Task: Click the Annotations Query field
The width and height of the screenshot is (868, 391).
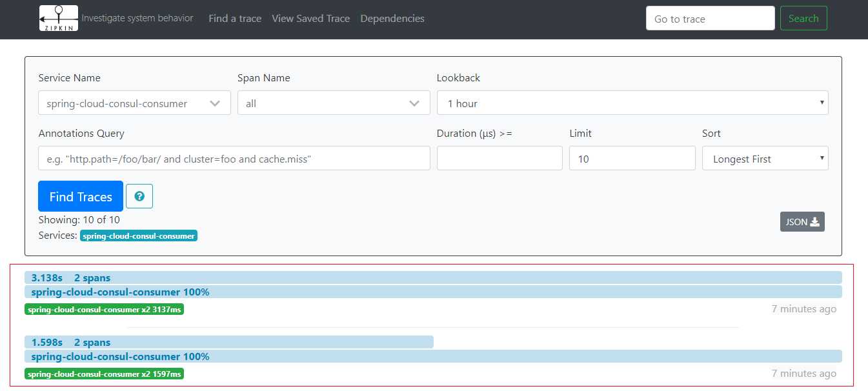Action: [234, 158]
